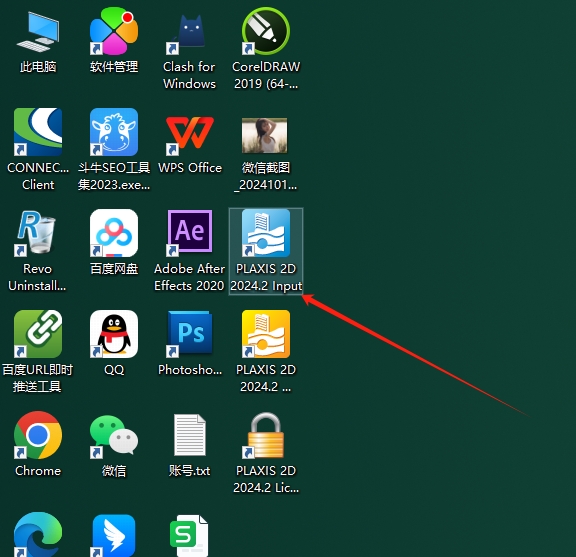Select the CorelDRAW 2019 shortcut

click(x=266, y=31)
